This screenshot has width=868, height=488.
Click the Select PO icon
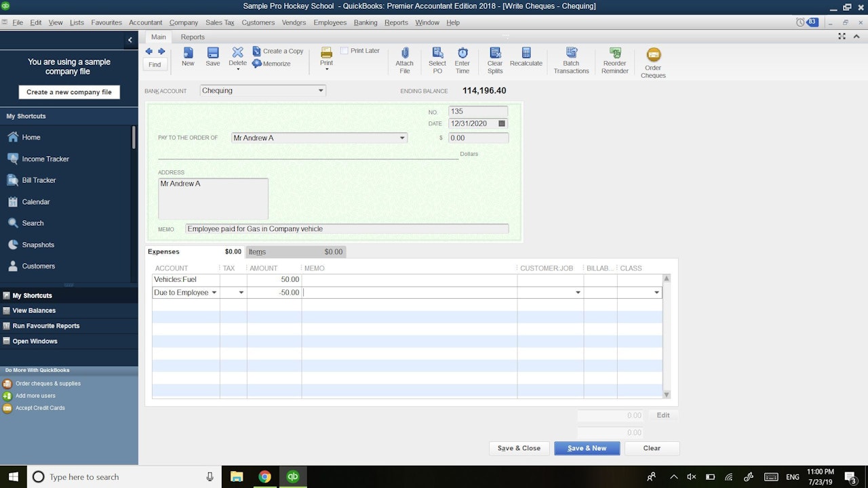437,54
